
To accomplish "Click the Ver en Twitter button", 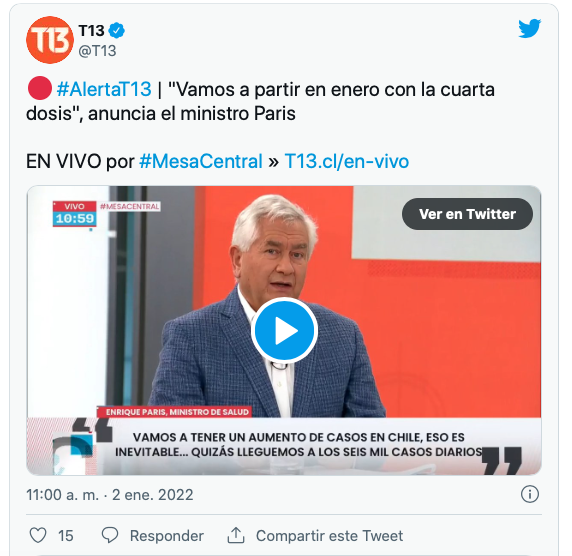I will pos(467,214).
